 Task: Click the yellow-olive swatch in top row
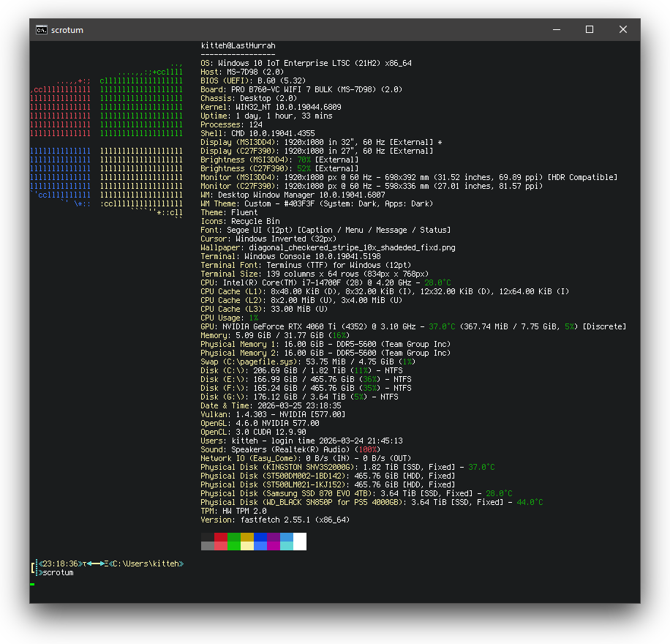coord(247,537)
